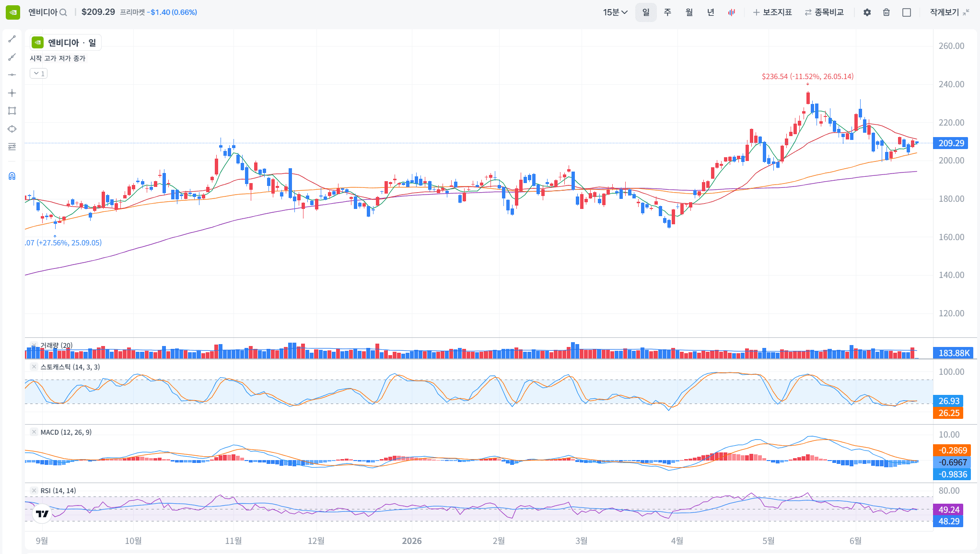Click the MACD -0.9836 value label
The width and height of the screenshot is (980, 554).
[x=952, y=474]
